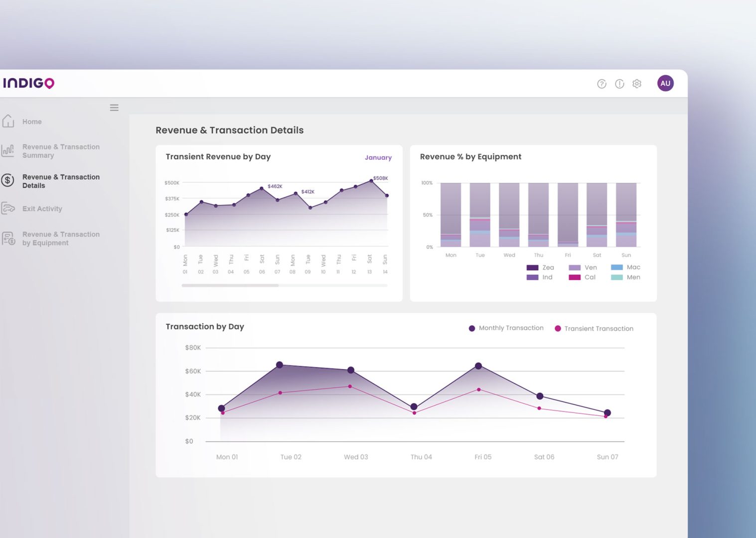The image size is (756, 538).
Task: Toggle Monthly Transaction legend series
Action: tap(506, 328)
